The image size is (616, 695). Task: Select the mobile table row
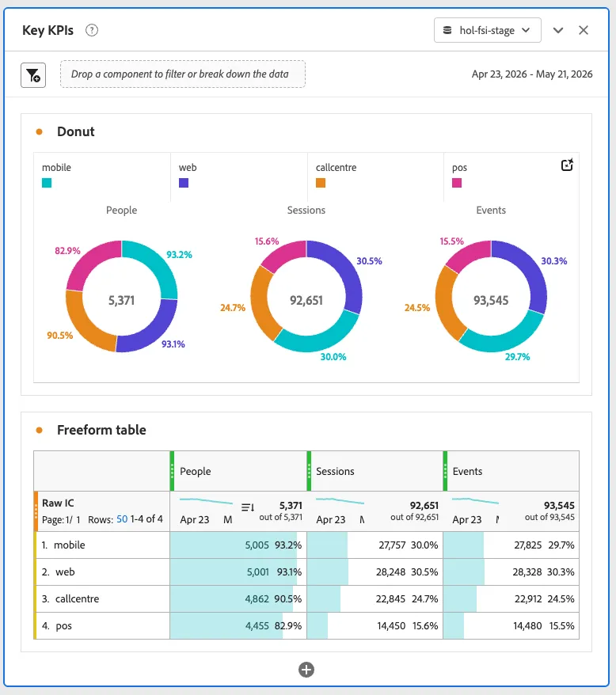coord(306,545)
